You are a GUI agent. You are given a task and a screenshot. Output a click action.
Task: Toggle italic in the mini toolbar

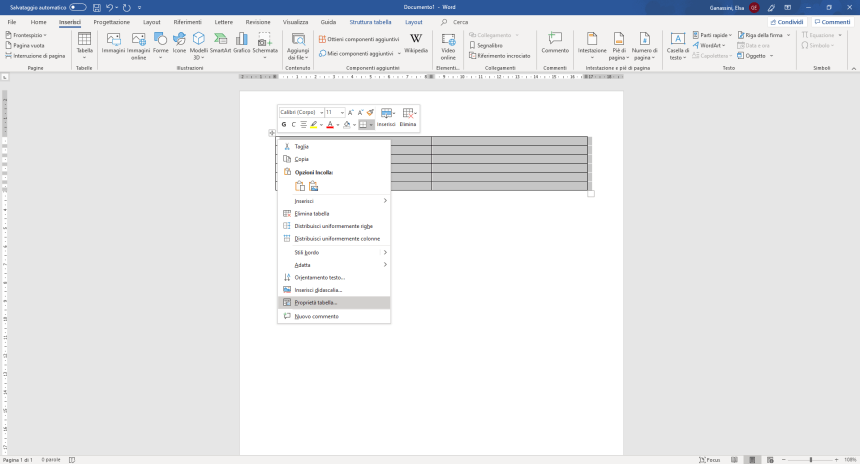coord(293,125)
